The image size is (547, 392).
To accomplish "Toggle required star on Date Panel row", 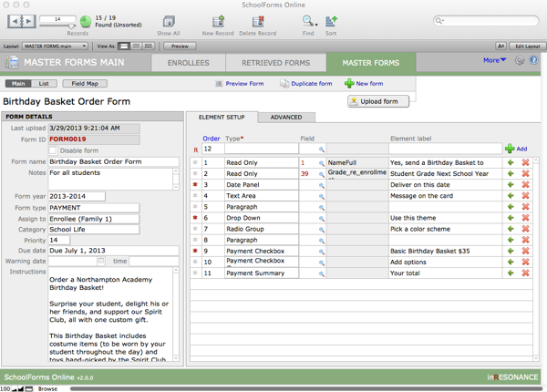I will click(x=195, y=184).
